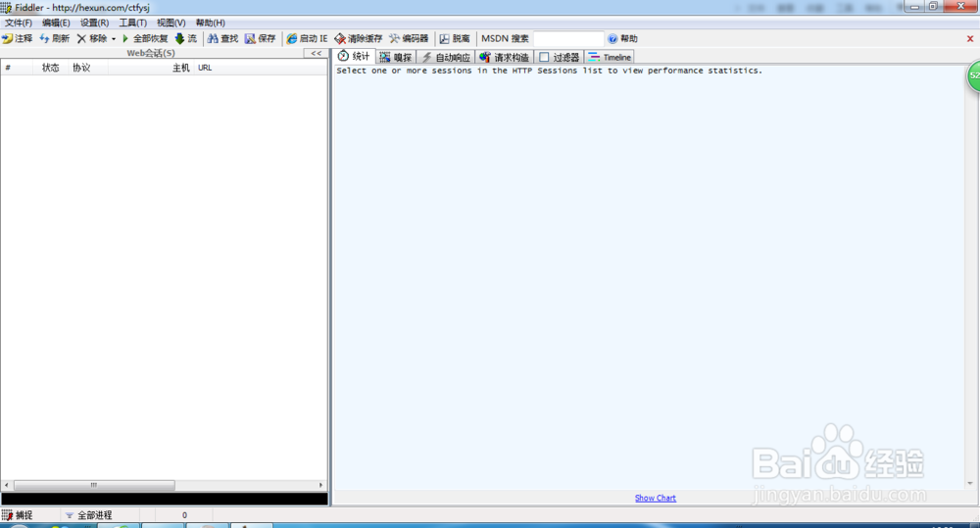Image resolution: width=980 pixels, height=528 pixels.
Task: Switch to the 请求构造 composer tab
Action: tap(505, 57)
